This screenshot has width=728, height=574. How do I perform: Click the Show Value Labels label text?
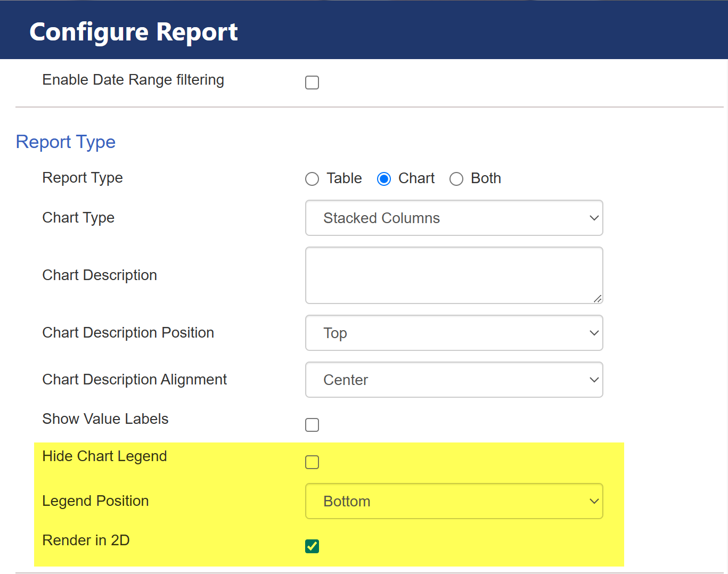click(105, 419)
